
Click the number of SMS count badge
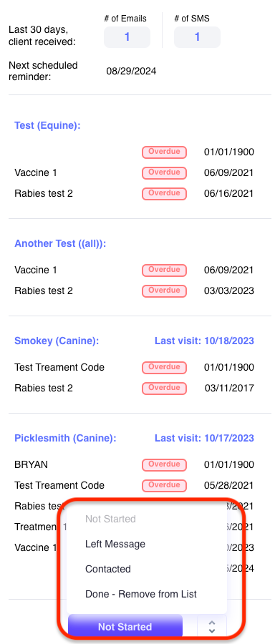198,37
